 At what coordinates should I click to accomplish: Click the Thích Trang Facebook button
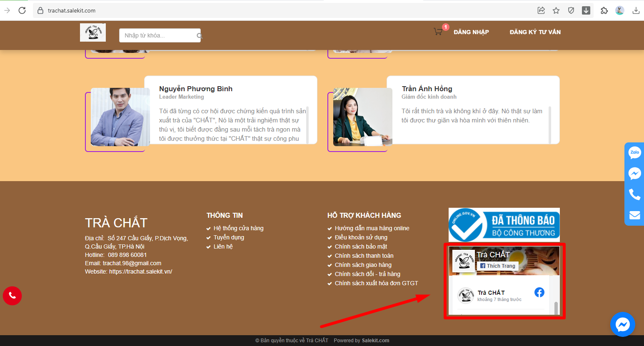(498, 266)
